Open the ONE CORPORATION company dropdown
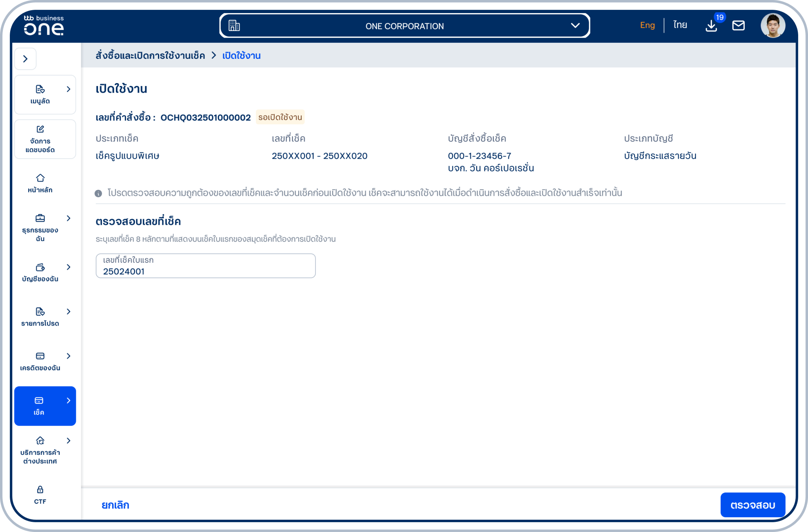Image resolution: width=808 pixels, height=532 pixels. pos(404,26)
